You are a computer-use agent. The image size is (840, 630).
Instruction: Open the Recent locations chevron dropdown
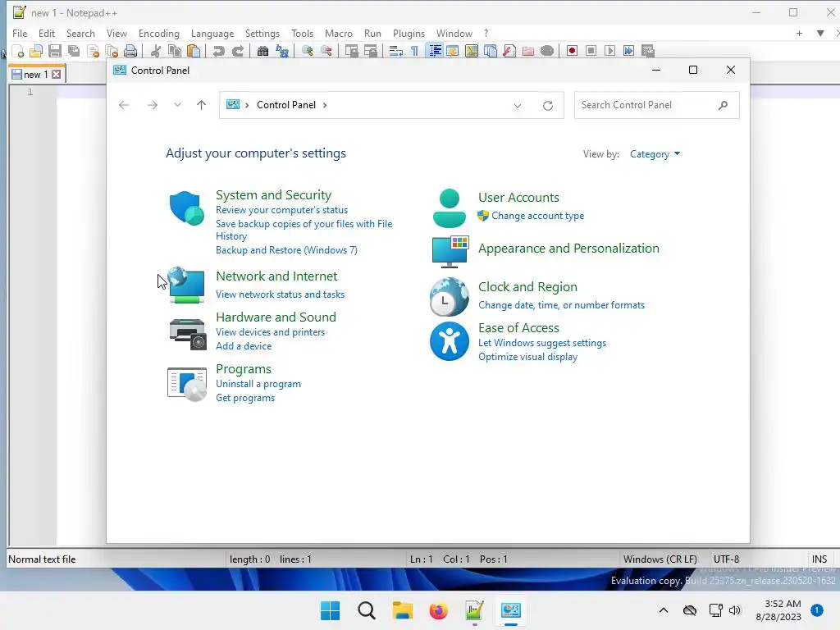click(177, 105)
